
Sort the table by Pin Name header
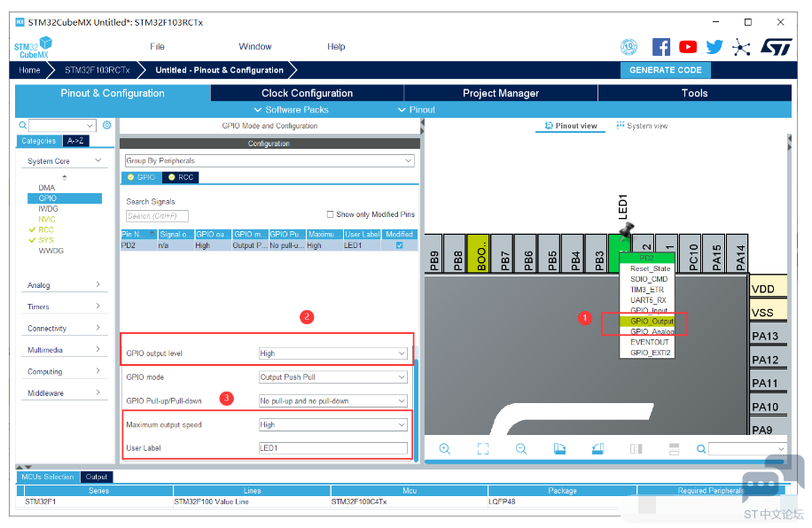click(139, 235)
